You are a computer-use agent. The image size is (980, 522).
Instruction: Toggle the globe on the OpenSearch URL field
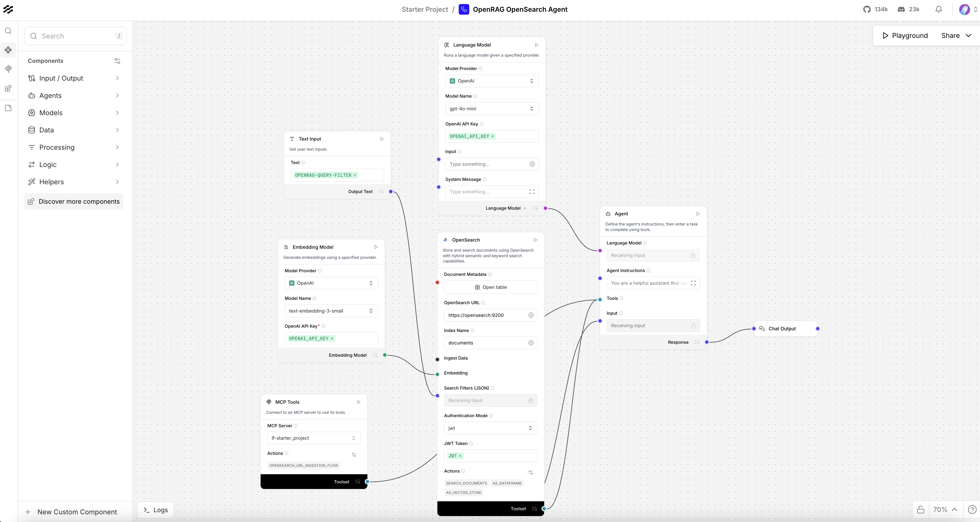coord(532,315)
